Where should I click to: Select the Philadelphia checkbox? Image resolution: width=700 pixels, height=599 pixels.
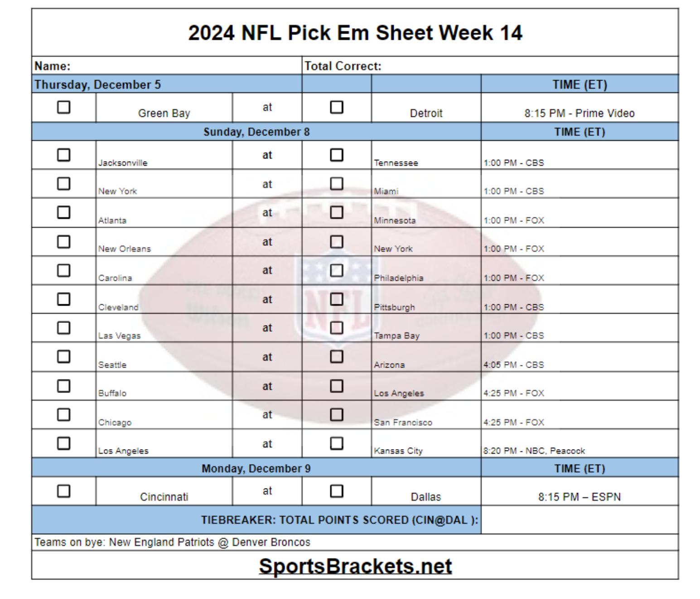[337, 270]
